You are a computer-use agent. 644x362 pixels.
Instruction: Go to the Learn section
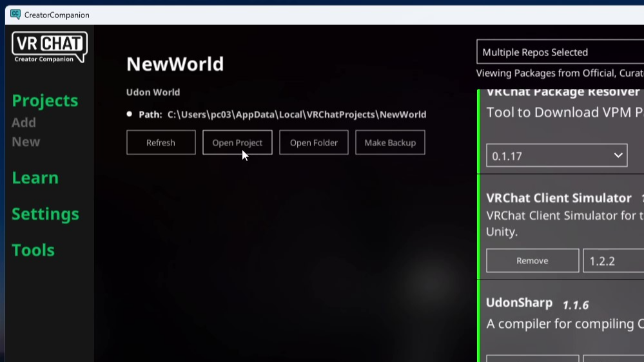[x=35, y=178]
